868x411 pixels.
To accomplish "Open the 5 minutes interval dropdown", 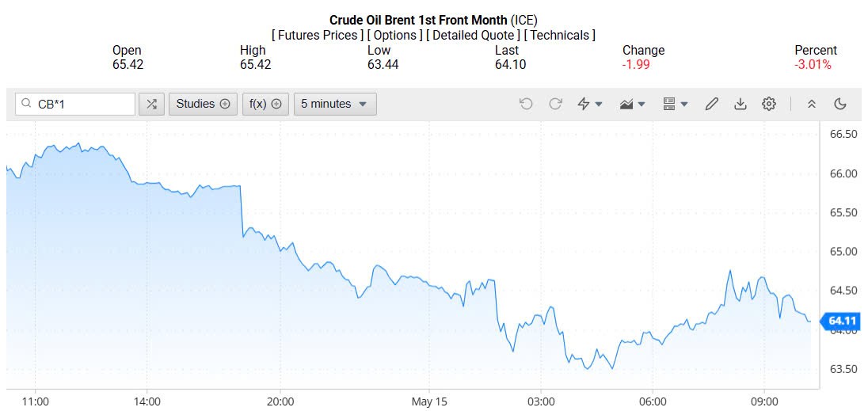I will coord(334,104).
